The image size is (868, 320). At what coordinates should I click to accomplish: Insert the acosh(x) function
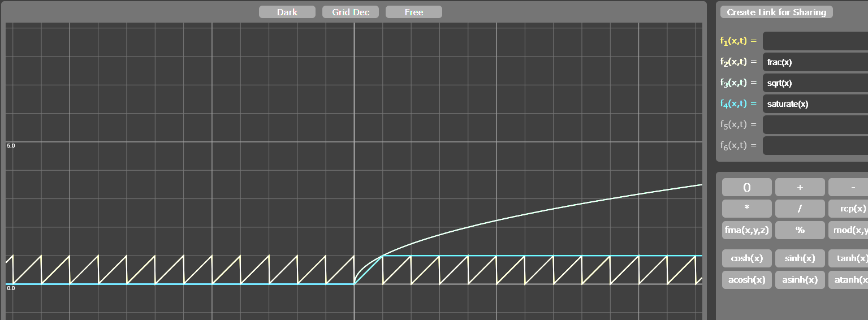pos(746,279)
